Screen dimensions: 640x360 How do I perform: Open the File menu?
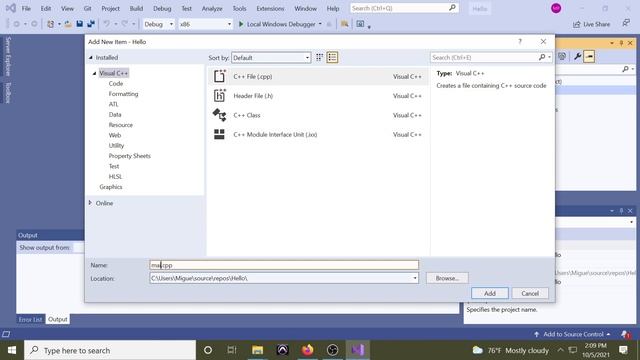tap(26, 8)
